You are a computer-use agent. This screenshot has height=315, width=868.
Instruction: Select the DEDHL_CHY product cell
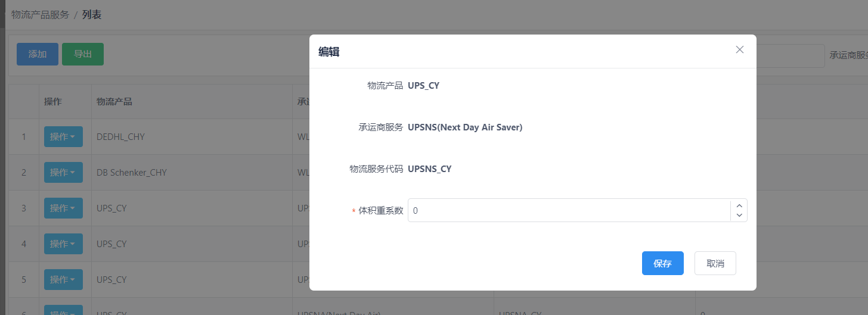pos(120,137)
